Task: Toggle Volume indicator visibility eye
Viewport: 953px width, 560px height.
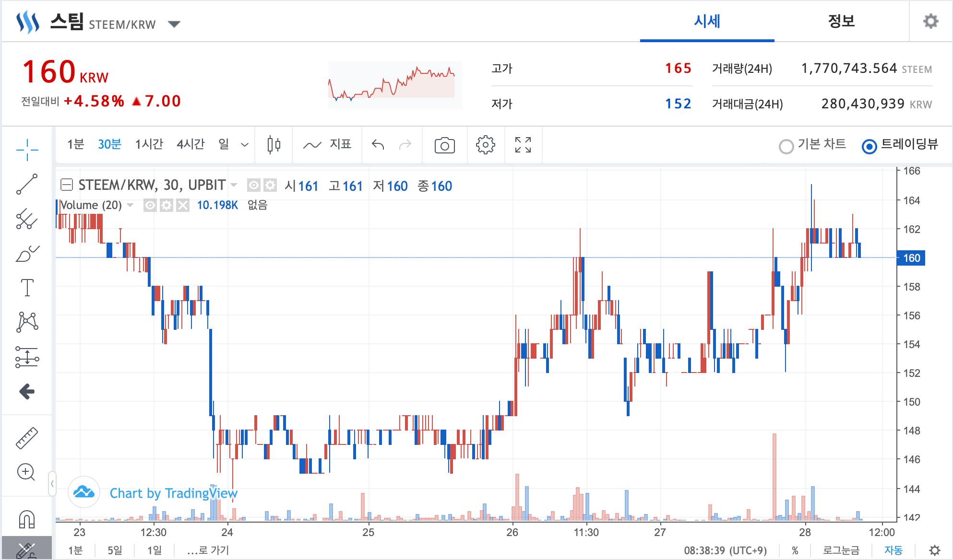Action: 150,206
